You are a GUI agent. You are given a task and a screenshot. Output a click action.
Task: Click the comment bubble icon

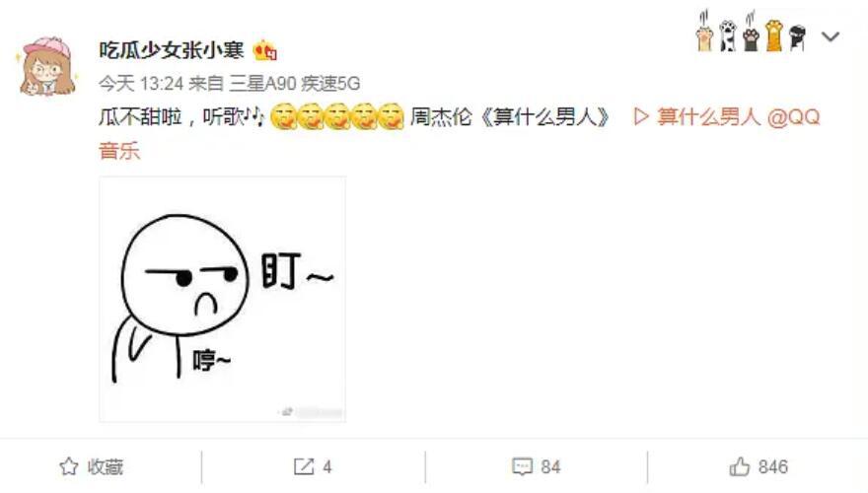[x=522, y=466]
